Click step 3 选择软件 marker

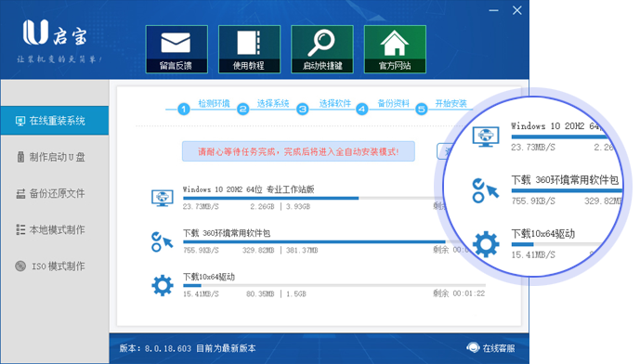tap(303, 110)
